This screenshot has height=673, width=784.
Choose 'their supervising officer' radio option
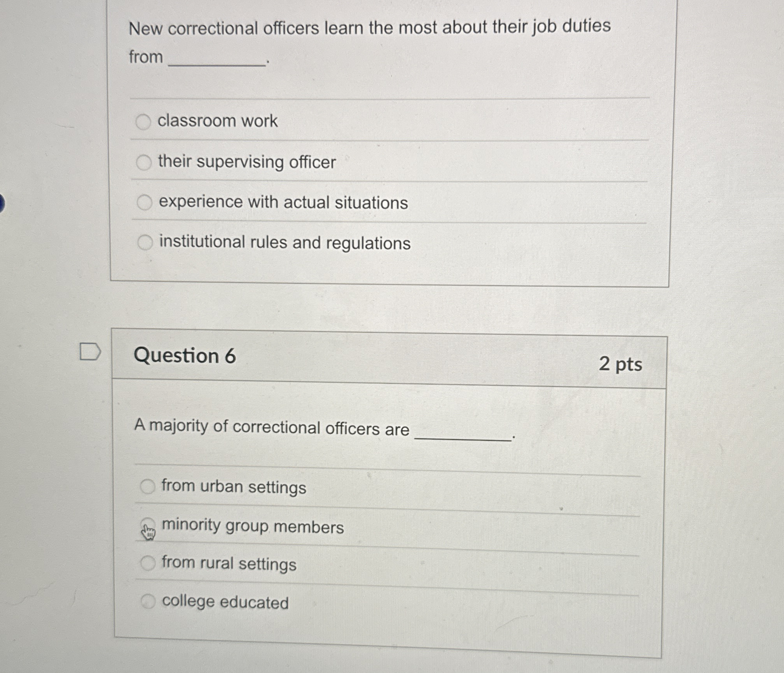[144, 163]
